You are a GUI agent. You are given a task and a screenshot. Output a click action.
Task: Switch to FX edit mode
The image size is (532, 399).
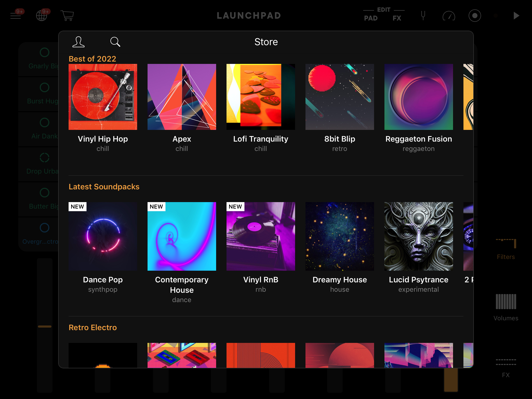(x=397, y=18)
